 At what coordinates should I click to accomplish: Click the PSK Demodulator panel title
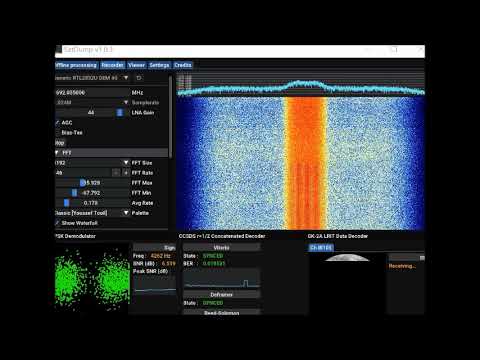(75, 236)
